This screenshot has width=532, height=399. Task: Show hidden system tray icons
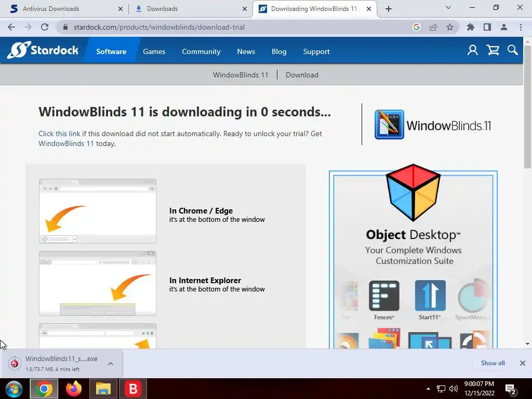[x=428, y=389]
